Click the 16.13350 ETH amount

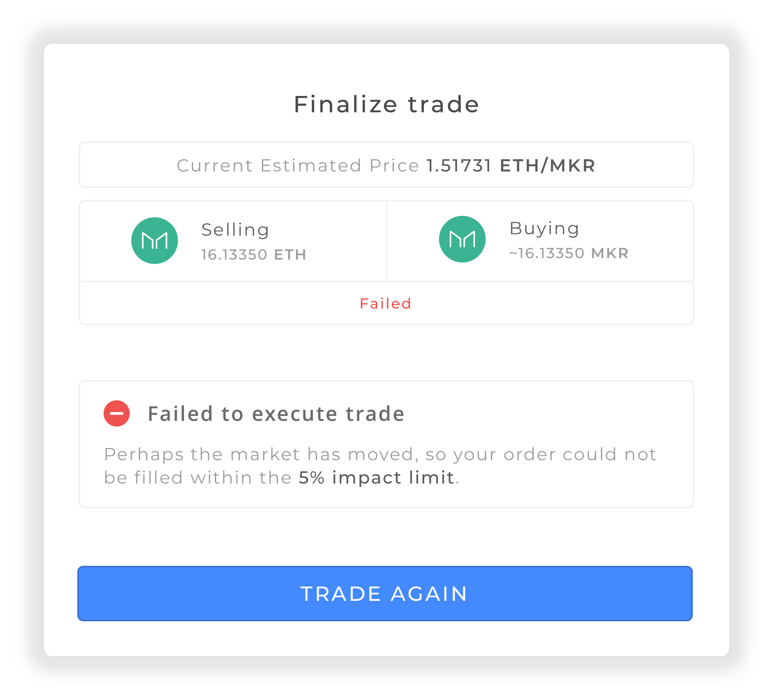pyautogui.click(x=254, y=254)
